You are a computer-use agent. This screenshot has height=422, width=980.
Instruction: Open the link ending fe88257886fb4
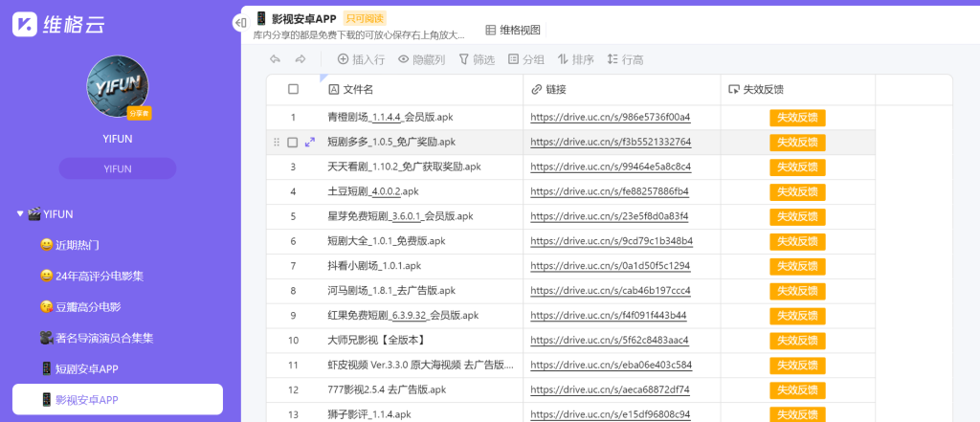(x=610, y=192)
